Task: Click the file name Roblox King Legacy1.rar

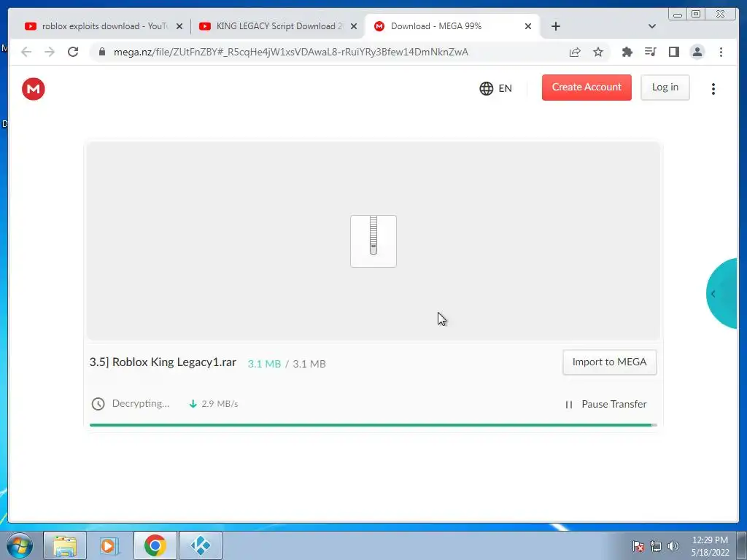Action: [163, 362]
